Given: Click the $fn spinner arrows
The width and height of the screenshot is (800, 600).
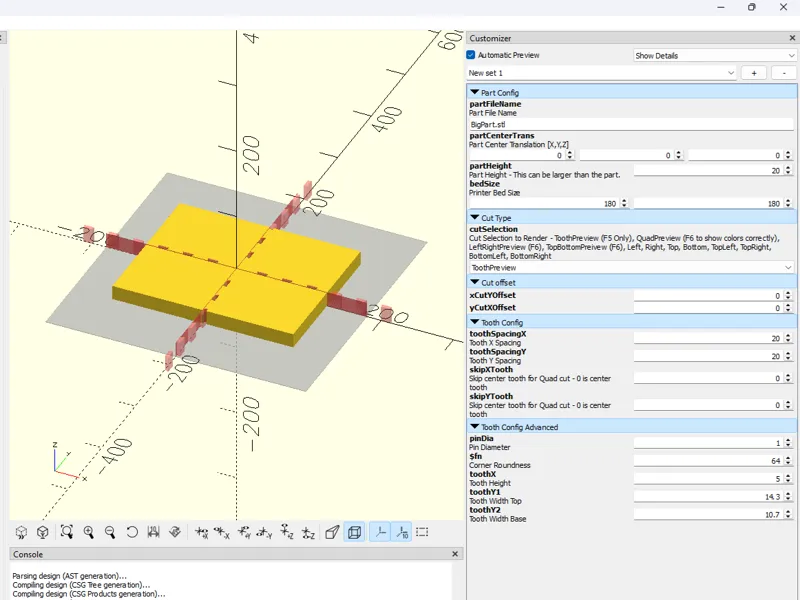Looking at the screenshot, I should (788, 461).
